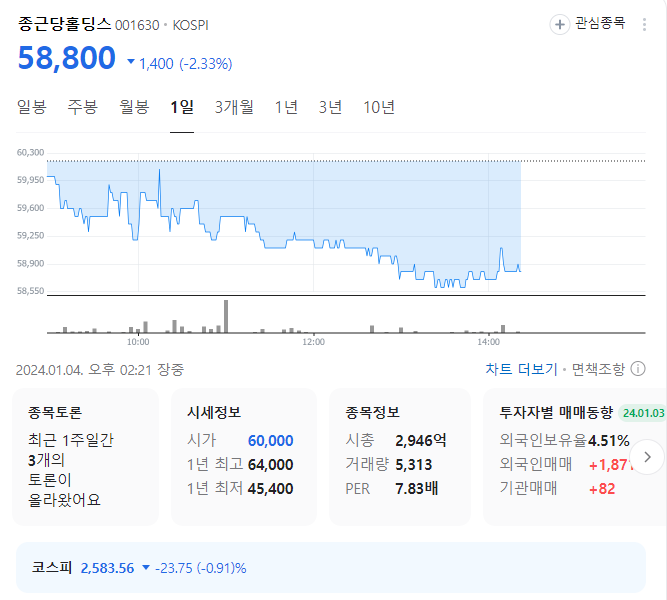Click the 1년 최저 value 45,400
The width and height of the screenshot is (667, 600).
(271, 489)
